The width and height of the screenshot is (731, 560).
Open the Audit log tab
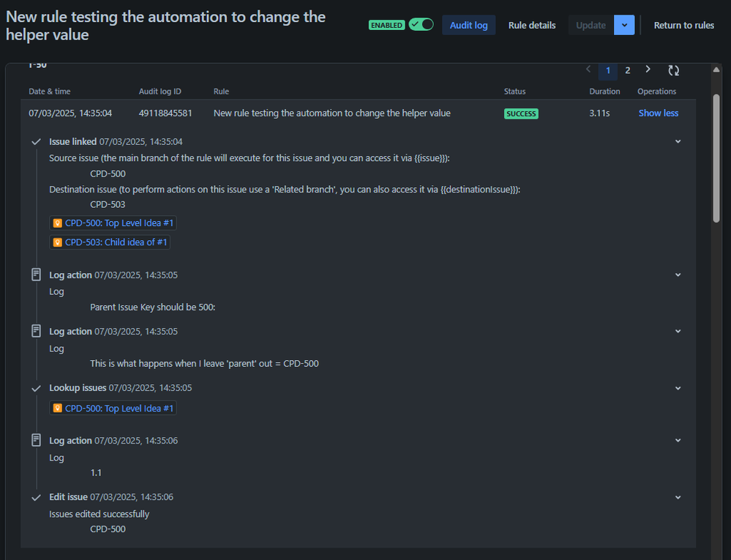click(x=468, y=25)
